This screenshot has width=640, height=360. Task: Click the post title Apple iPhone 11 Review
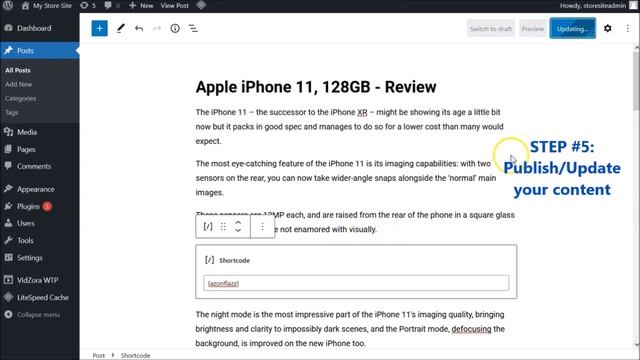[x=316, y=87]
